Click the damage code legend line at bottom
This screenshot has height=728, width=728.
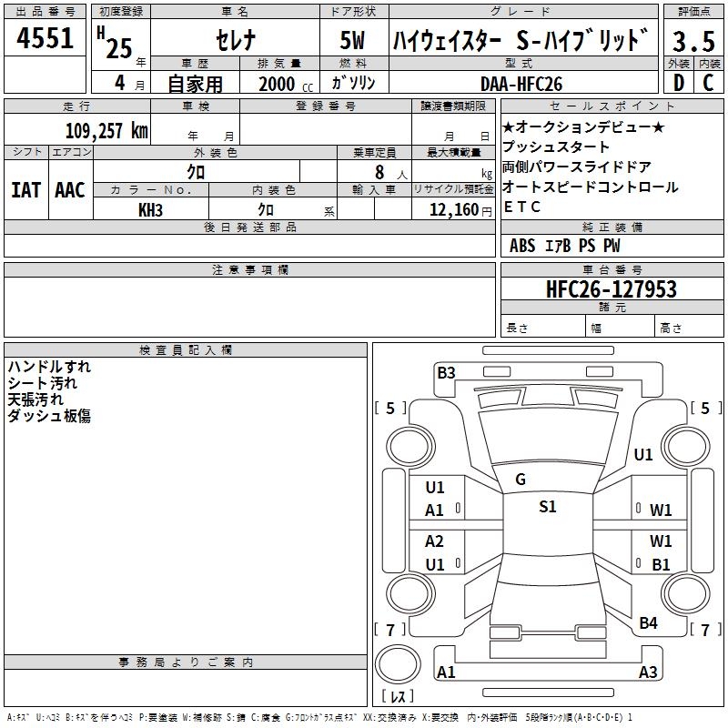click(x=319, y=717)
